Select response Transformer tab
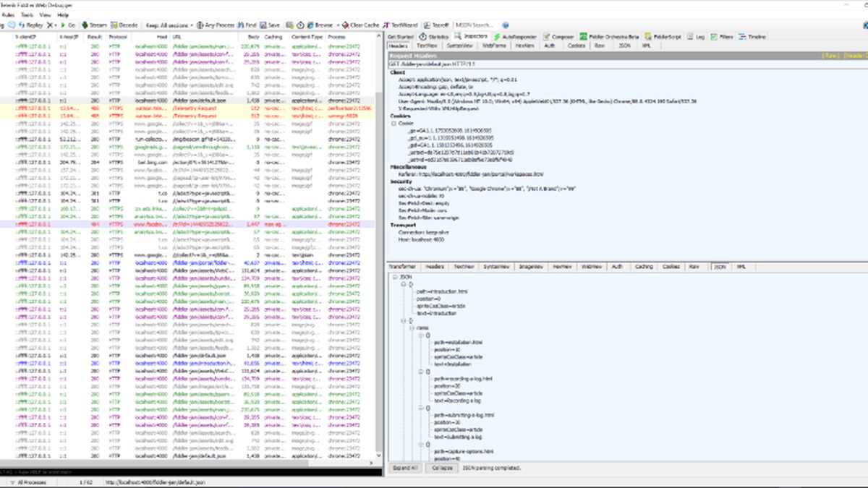 404,267
